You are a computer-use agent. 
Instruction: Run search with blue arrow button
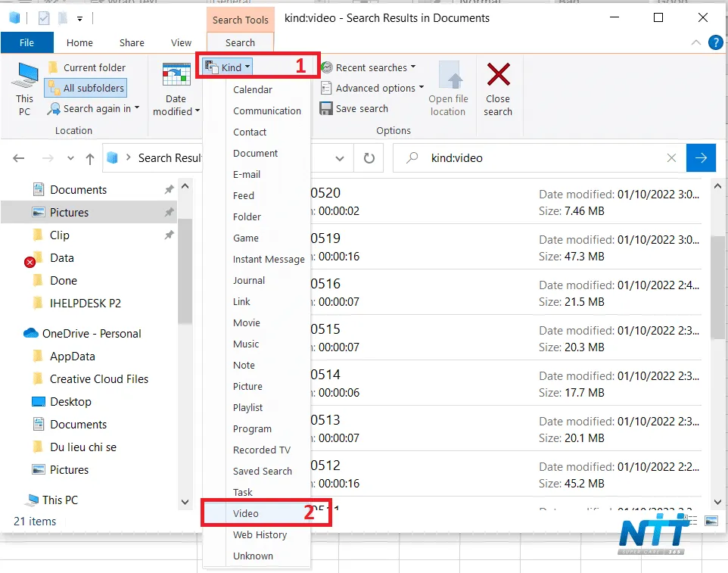pos(701,158)
